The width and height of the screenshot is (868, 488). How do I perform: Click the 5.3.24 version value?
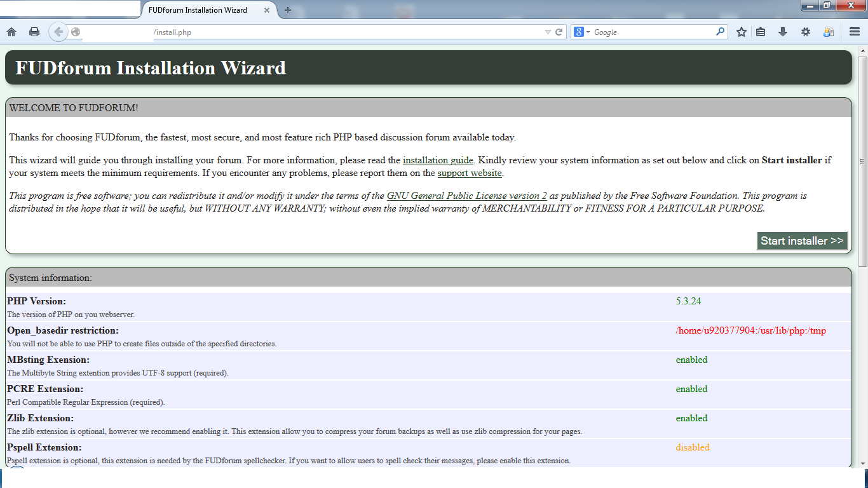click(x=688, y=301)
